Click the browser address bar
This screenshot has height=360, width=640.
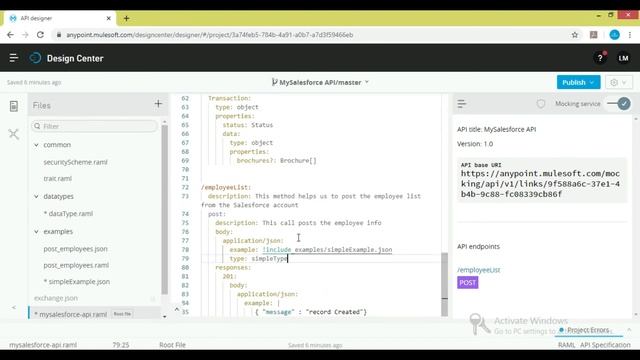click(x=210, y=35)
